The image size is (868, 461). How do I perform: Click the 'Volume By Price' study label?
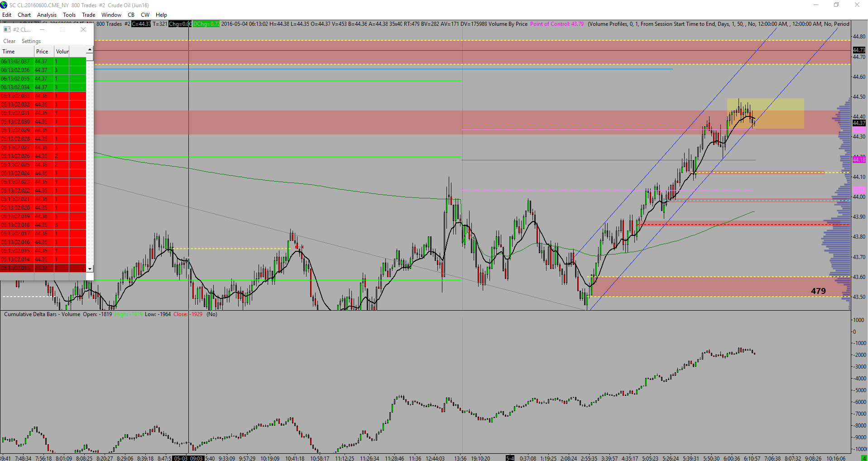pyautogui.click(x=508, y=24)
